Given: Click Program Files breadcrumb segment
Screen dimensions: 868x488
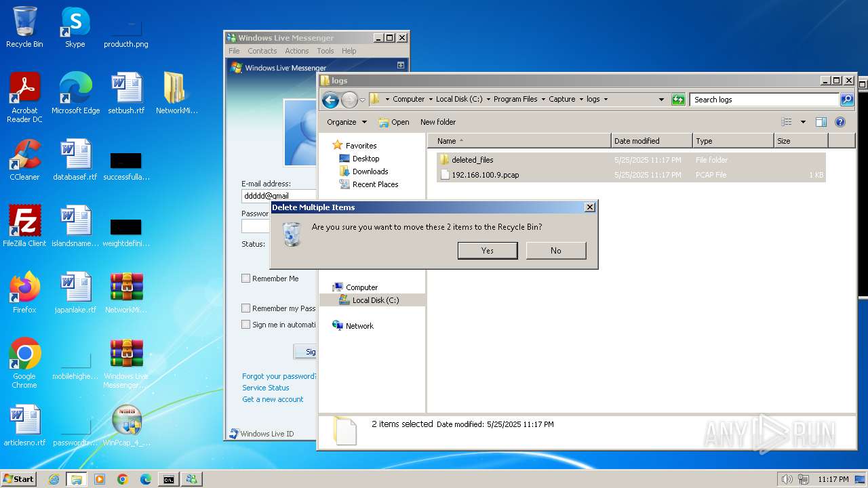Looking at the screenshot, I should click(x=515, y=99).
